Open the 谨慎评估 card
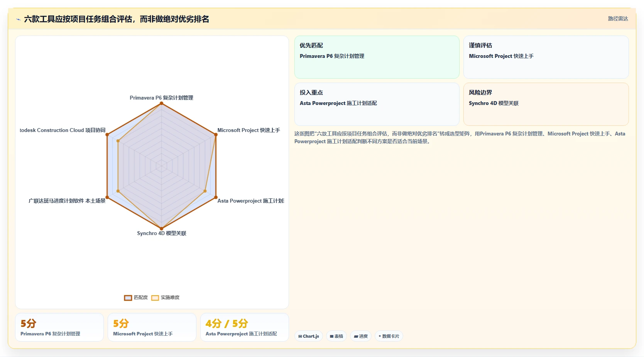 [546, 57]
